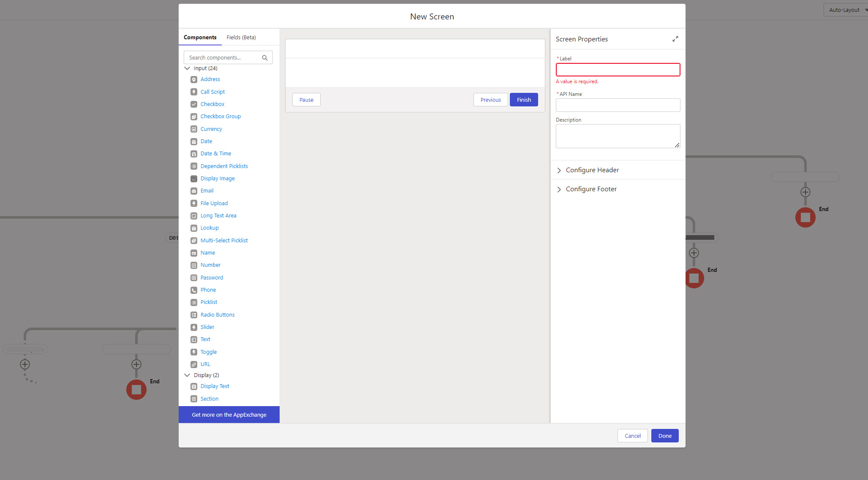Click the search magnifier icon

(x=265, y=58)
